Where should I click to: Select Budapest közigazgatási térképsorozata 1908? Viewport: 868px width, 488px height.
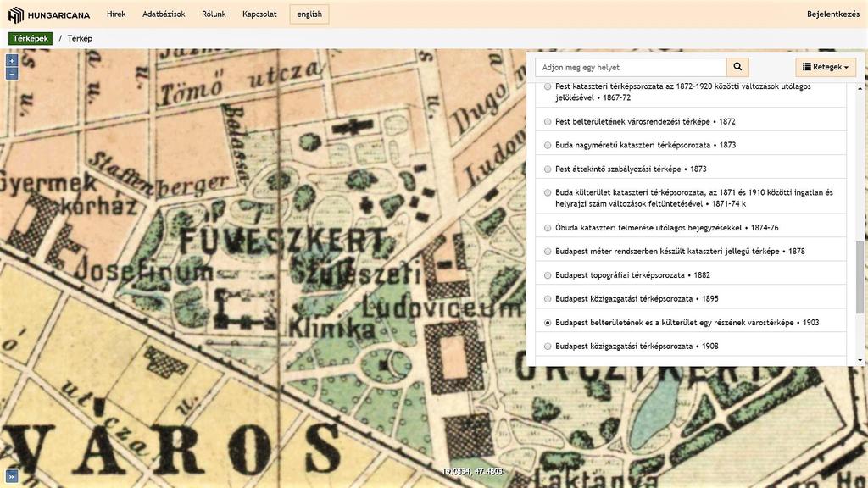[548, 347]
